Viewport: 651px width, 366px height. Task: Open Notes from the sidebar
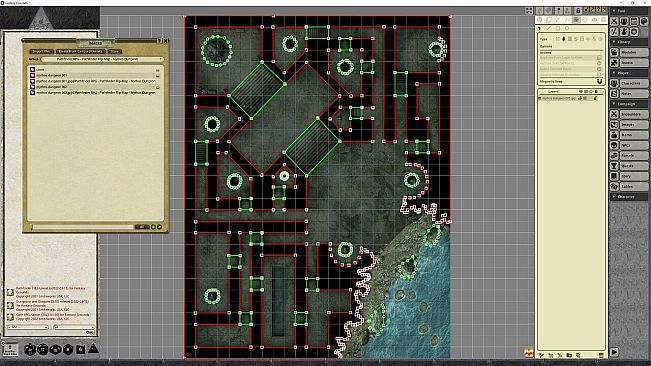634,93
